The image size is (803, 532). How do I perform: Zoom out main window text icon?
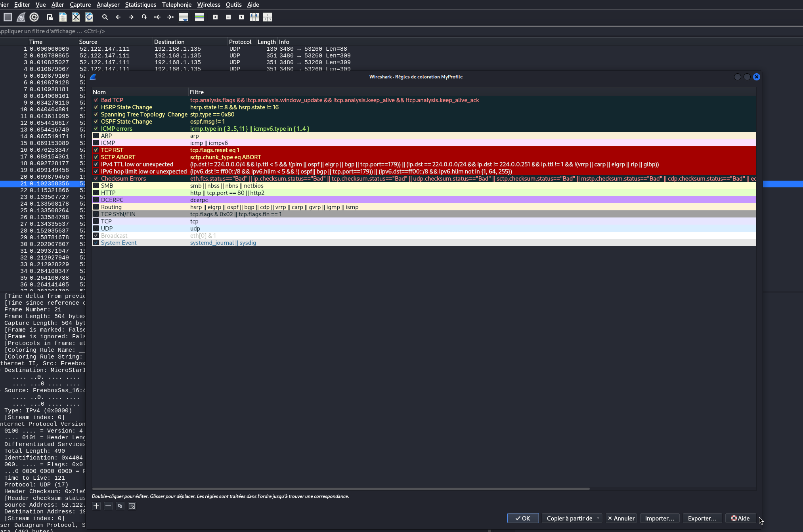[228, 17]
